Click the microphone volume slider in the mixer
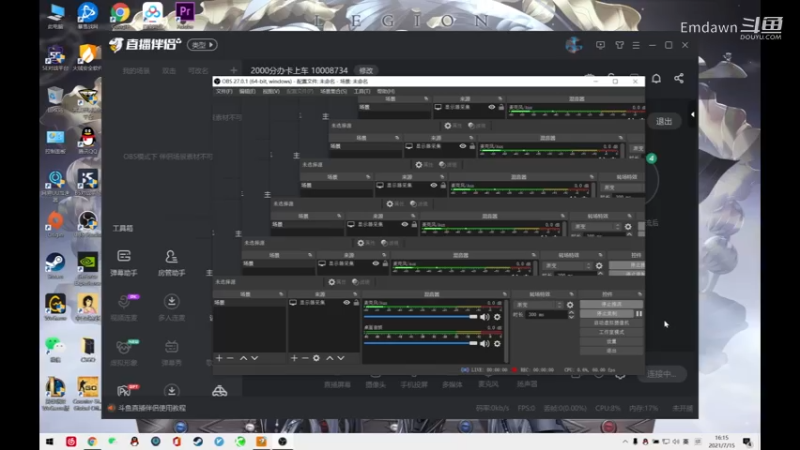 point(420,317)
